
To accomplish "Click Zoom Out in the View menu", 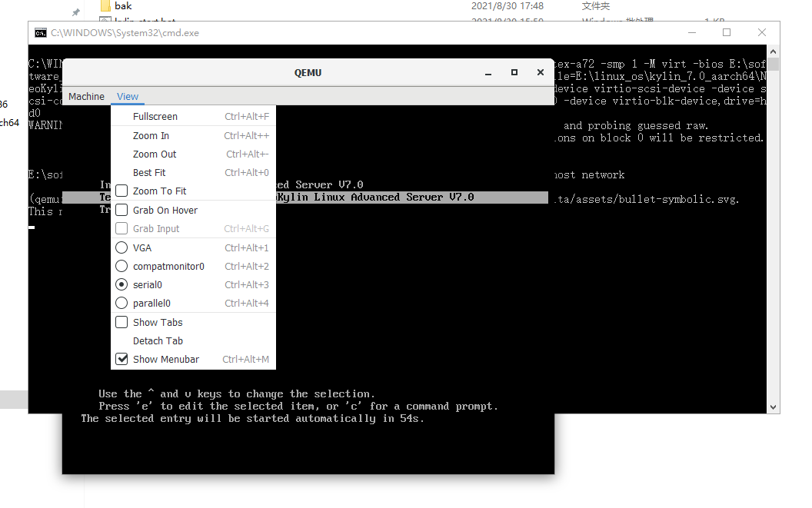I will [155, 154].
